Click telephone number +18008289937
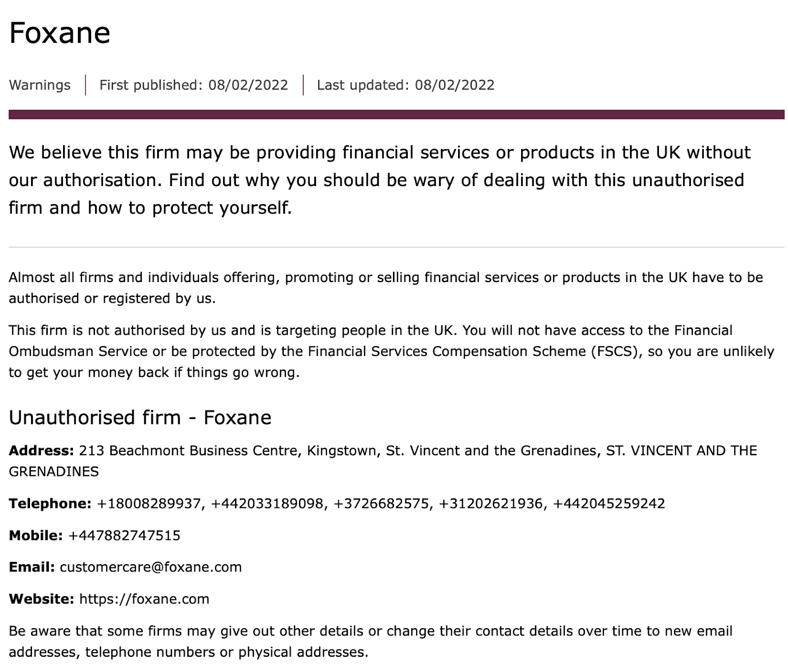 [149, 504]
